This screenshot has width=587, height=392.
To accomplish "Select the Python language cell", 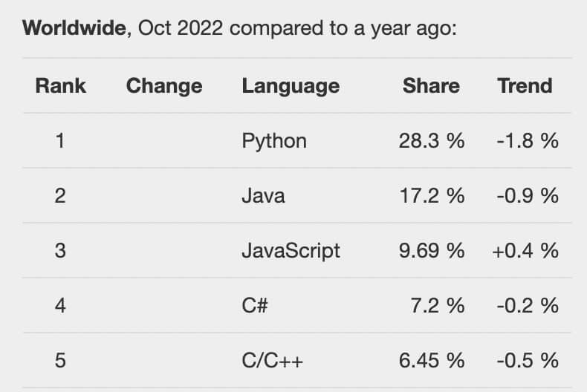I will click(x=274, y=141).
